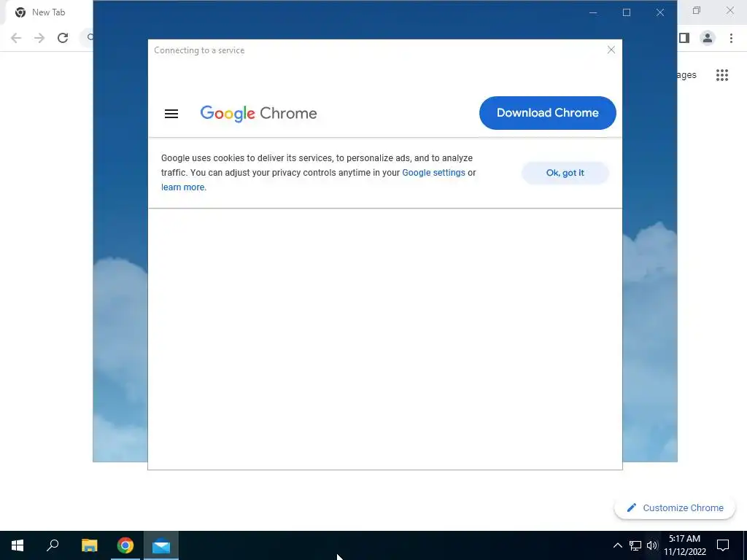Show hidden system tray icons
The height and width of the screenshot is (560, 747).
pyautogui.click(x=617, y=545)
